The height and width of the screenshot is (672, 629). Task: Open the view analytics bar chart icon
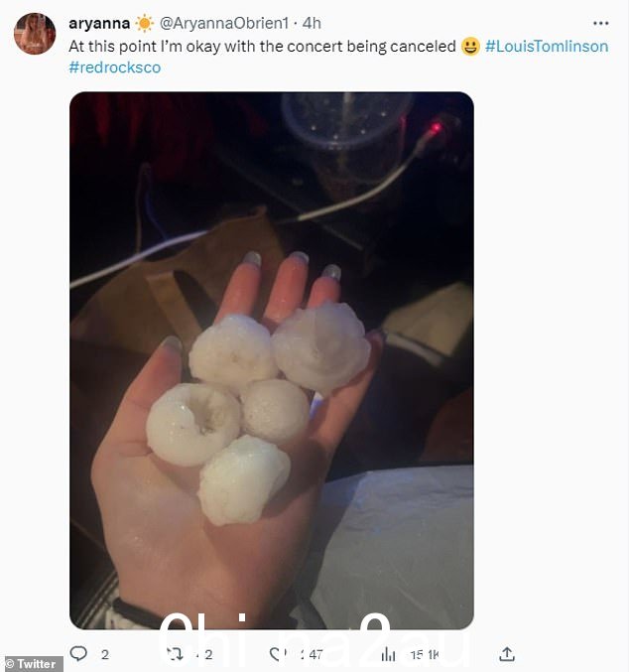(x=388, y=654)
